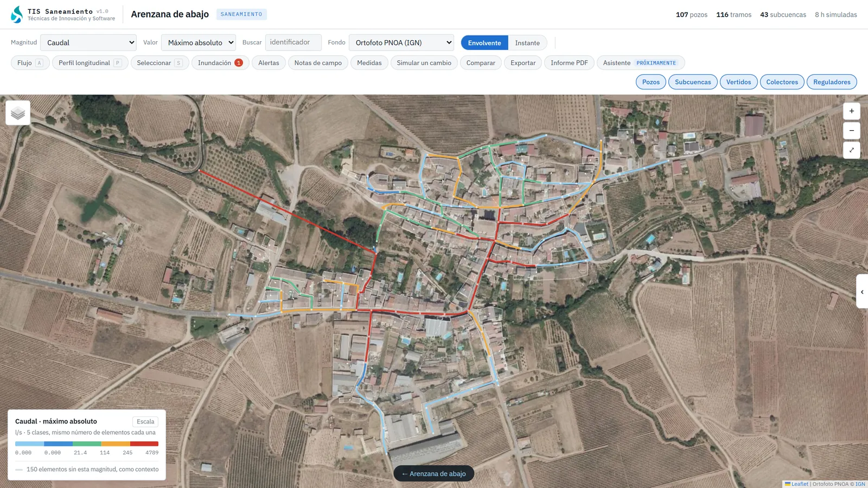This screenshot has height=488, width=868.
Task: Show the Pozos list
Action: [651, 82]
